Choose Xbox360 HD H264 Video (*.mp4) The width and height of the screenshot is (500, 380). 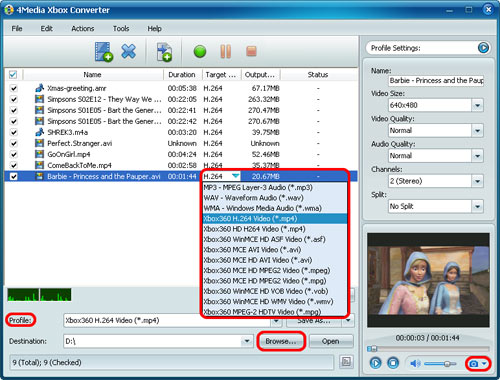pyautogui.click(x=275, y=229)
